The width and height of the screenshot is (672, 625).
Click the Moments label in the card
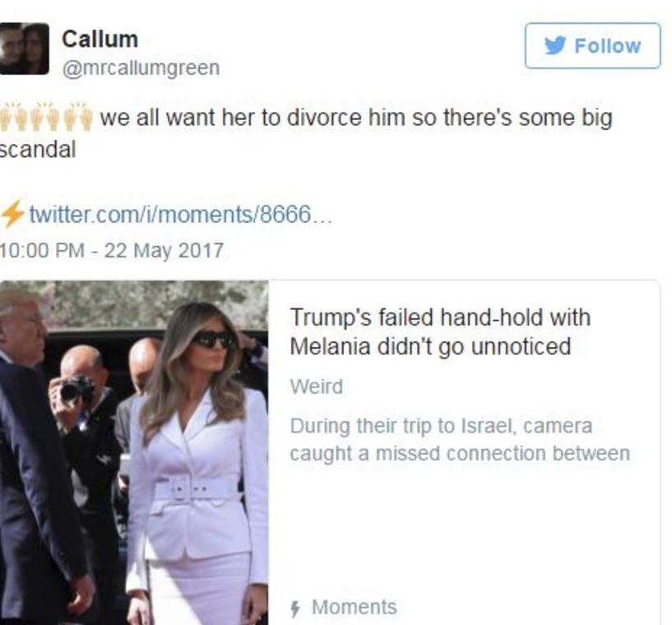[354, 607]
